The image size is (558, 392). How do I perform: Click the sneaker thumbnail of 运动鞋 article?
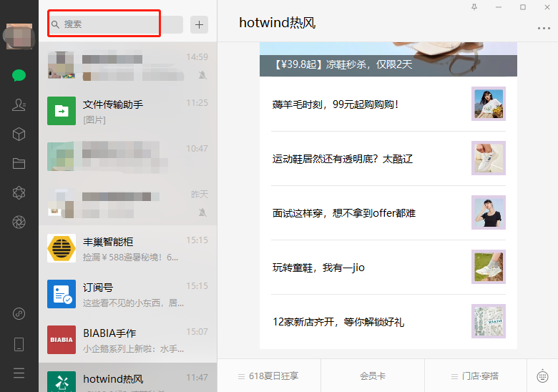(488, 158)
